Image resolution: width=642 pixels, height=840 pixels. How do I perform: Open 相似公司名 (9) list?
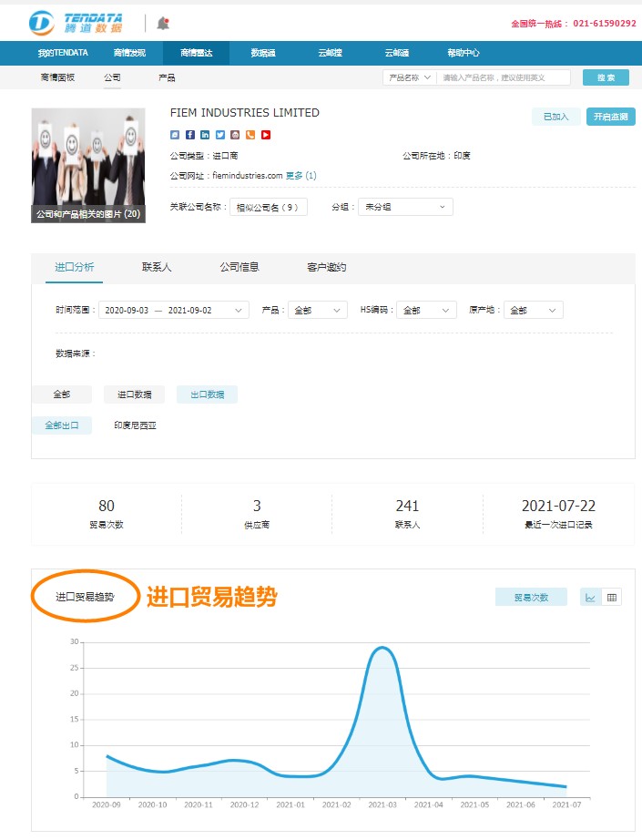[x=269, y=208]
